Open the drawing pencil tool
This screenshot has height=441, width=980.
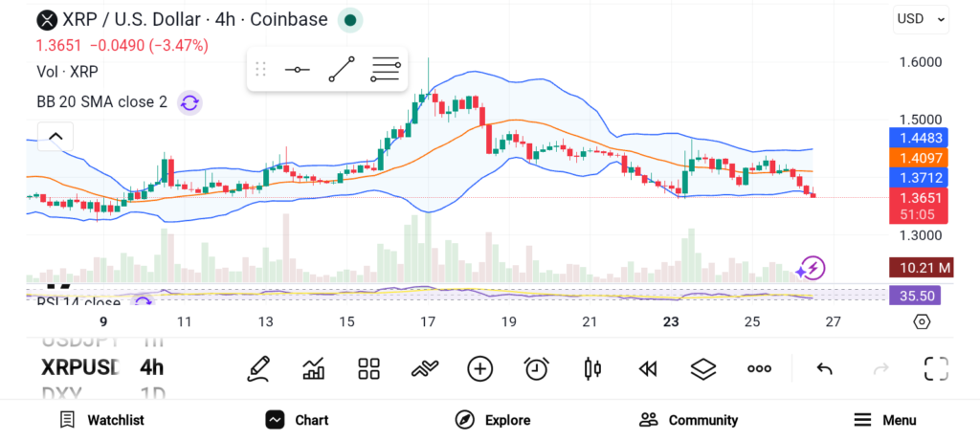pos(257,368)
